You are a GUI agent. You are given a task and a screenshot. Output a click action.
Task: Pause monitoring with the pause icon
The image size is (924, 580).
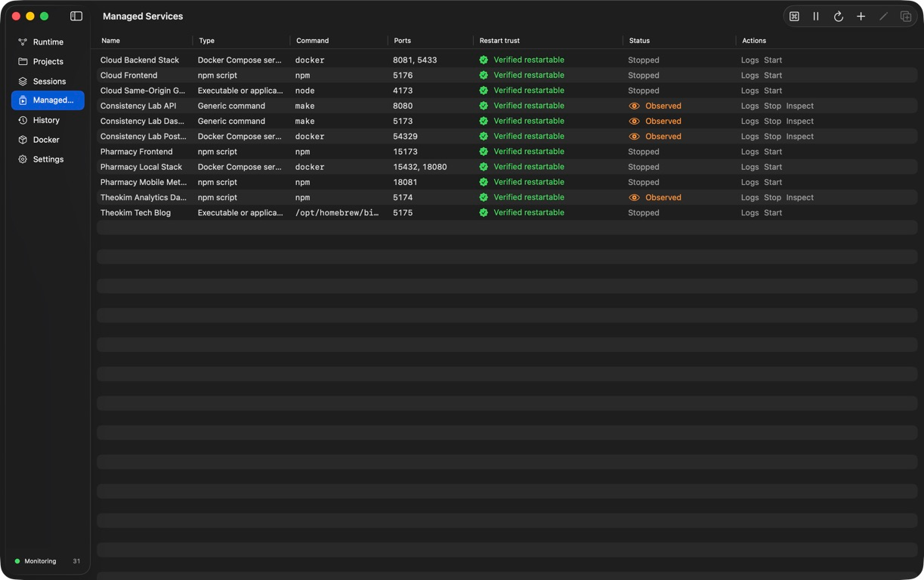point(816,16)
